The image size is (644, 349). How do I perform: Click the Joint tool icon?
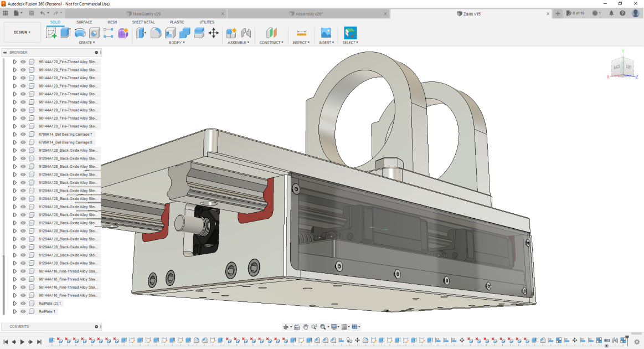click(246, 33)
